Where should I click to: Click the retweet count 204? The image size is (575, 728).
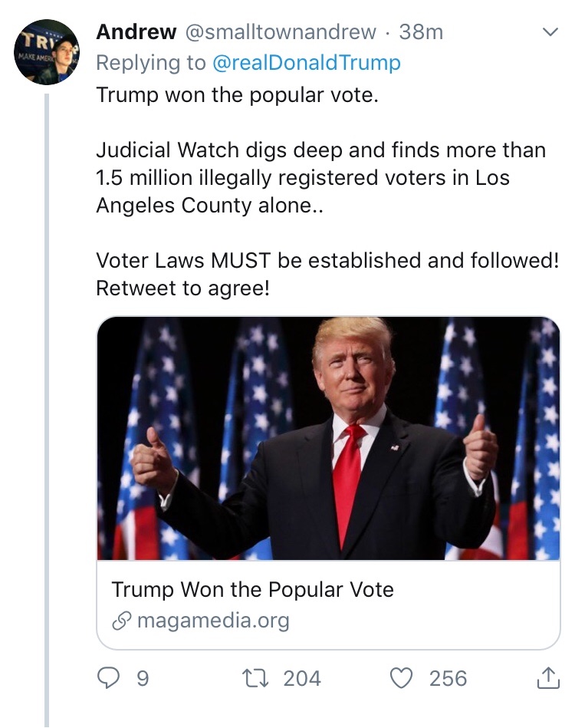tap(302, 678)
